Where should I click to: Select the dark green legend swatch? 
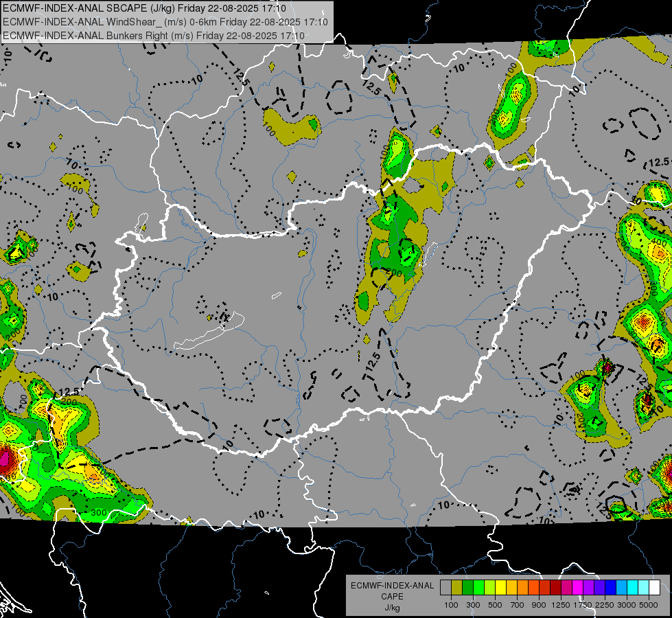pyautogui.click(x=467, y=588)
